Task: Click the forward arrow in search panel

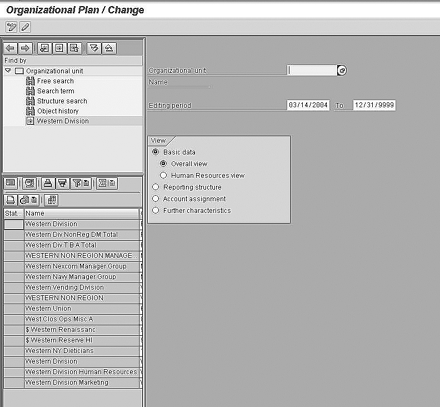Action: click(x=25, y=49)
